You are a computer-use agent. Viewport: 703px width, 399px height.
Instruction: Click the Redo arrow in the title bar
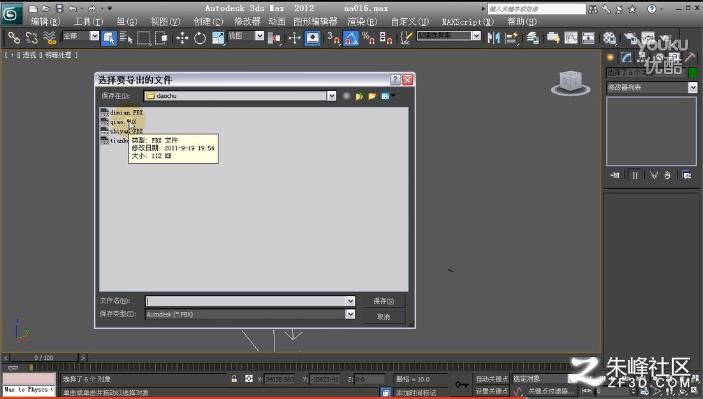[x=92, y=8]
